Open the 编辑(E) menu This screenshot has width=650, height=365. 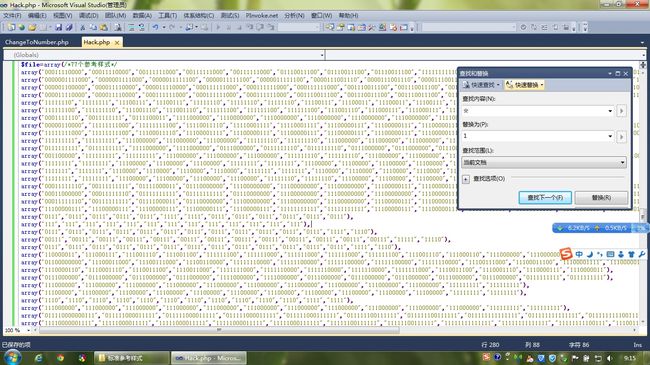tap(37, 15)
